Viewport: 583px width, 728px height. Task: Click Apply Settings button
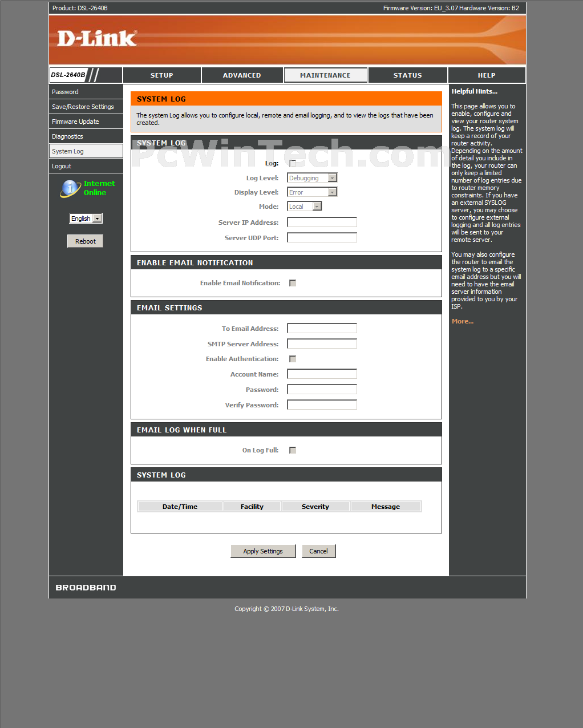click(x=263, y=551)
